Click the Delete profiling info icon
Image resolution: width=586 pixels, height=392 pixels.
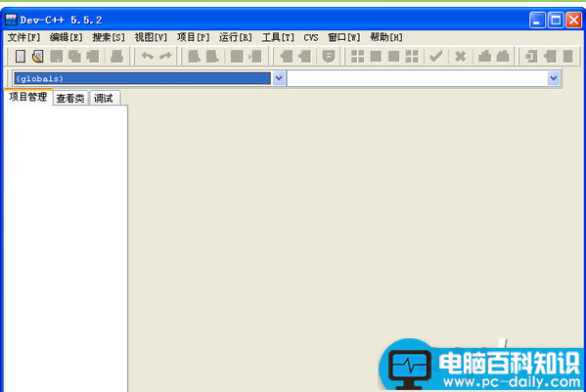tap(503, 57)
